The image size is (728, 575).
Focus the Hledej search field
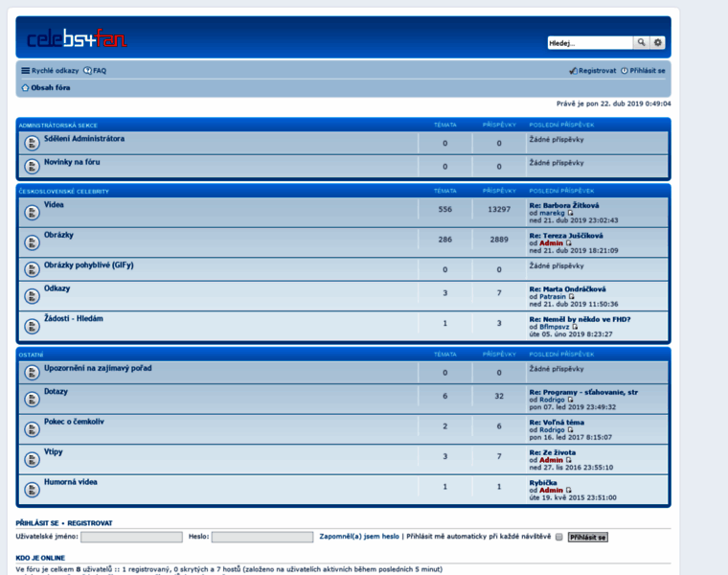click(x=590, y=43)
